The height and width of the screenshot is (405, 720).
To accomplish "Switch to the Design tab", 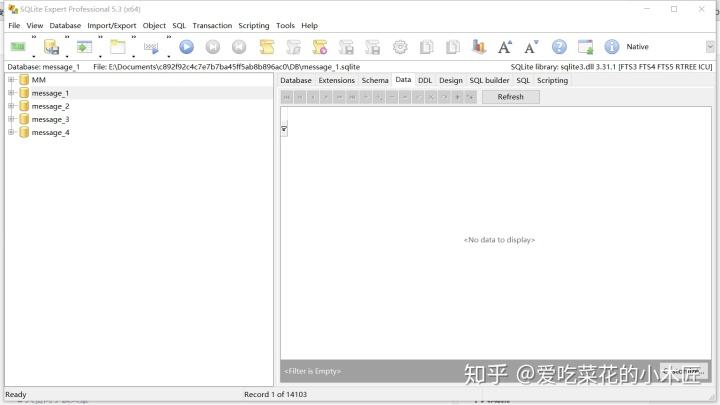I will point(450,80).
